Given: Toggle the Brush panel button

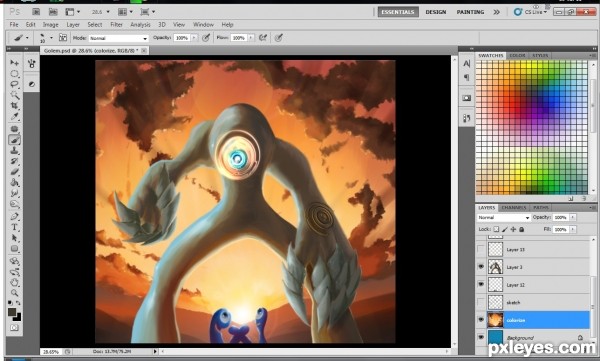Looking at the screenshot, I should [63, 38].
